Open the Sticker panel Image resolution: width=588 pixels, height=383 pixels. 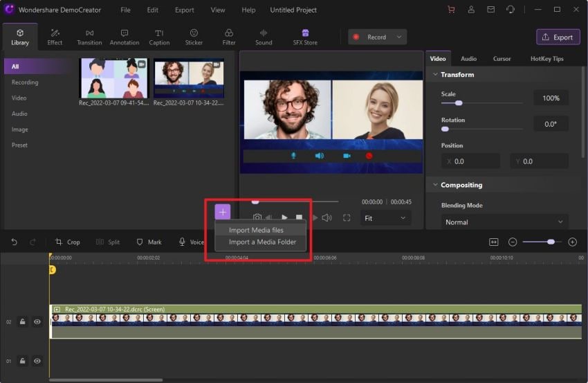pyautogui.click(x=194, y=37)
